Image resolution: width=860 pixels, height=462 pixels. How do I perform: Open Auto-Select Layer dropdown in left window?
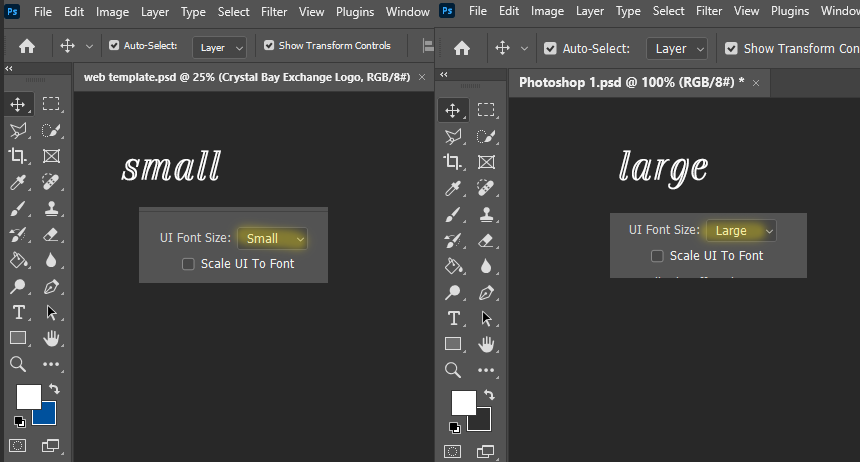[x=219, y=48]
